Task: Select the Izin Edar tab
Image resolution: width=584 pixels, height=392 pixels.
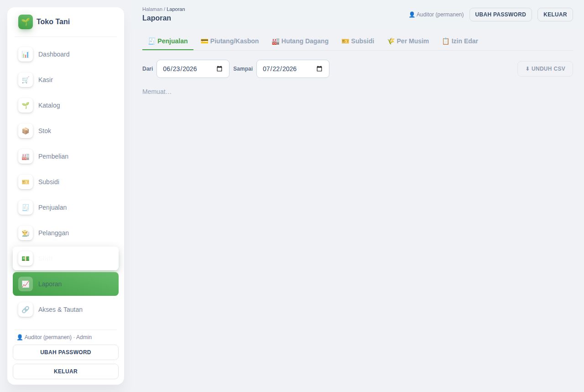Action: 460,41
